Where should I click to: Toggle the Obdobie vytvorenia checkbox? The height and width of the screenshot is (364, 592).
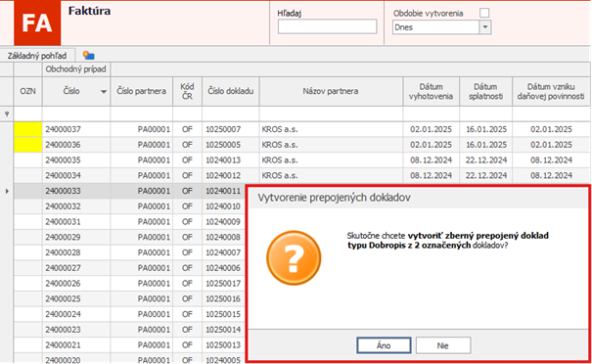484,13
